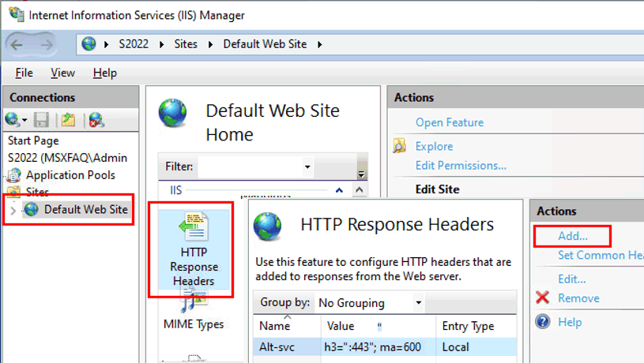Viewport: 644px width, 363px height.
Task: Click the Set Common Headers link
Action: [601, 255]
